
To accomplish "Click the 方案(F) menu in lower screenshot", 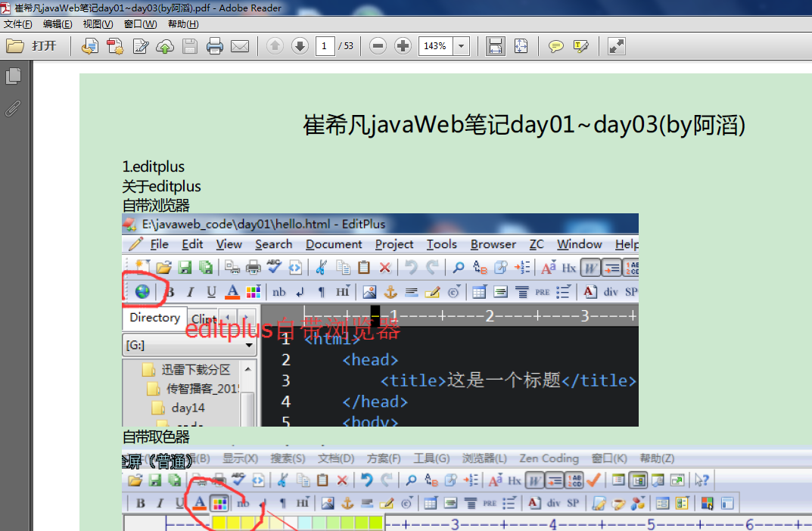I will coord(384,458).
